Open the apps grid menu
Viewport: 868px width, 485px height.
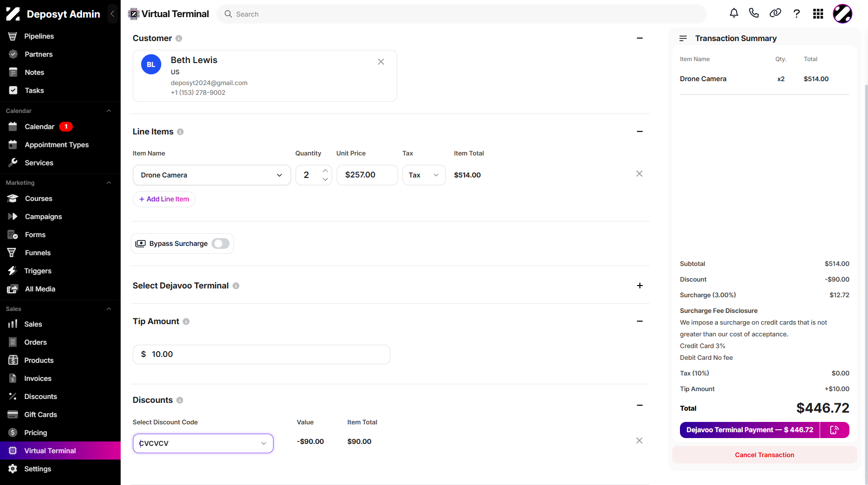coord(818,14)
